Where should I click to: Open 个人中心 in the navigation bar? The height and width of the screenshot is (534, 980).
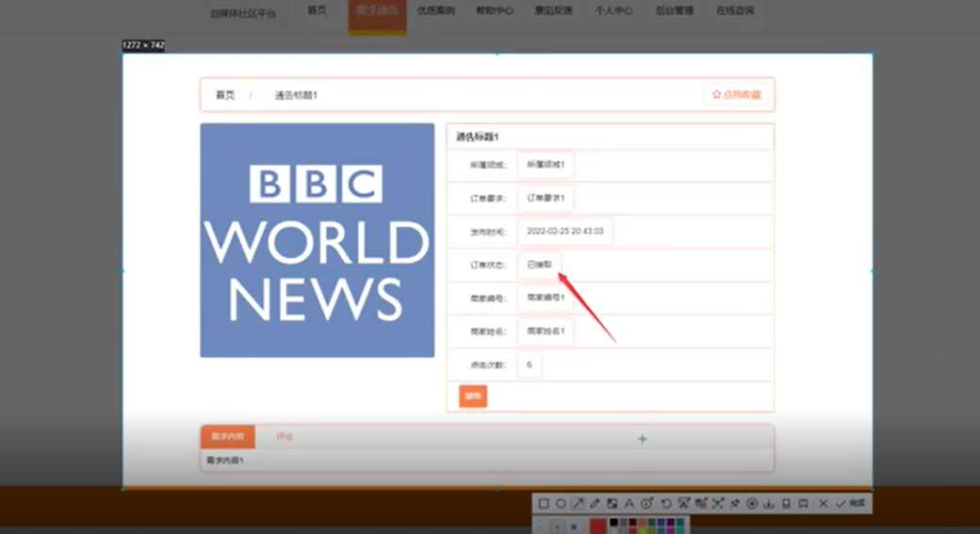[x=613, y=10]
